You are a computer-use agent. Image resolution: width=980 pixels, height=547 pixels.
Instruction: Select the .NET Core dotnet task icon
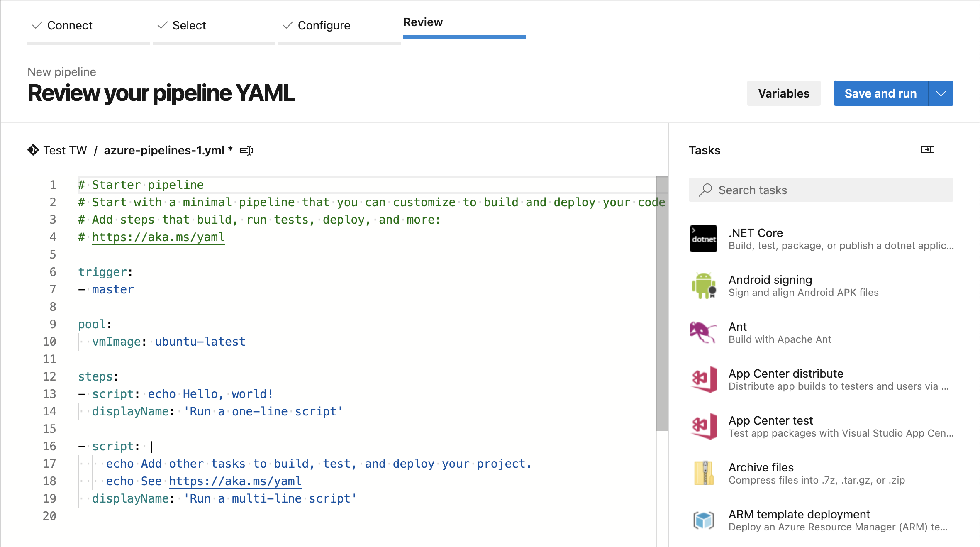click(x=703, y=239)
